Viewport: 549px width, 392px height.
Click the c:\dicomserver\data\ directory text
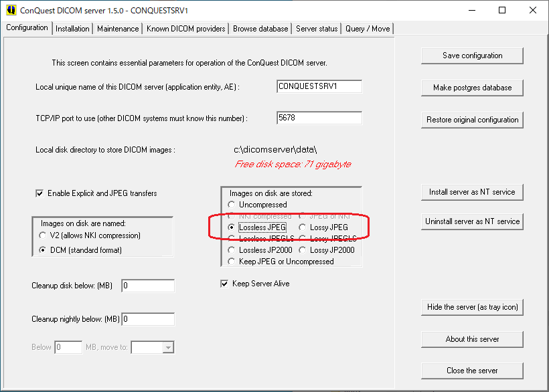coord(275,150)
